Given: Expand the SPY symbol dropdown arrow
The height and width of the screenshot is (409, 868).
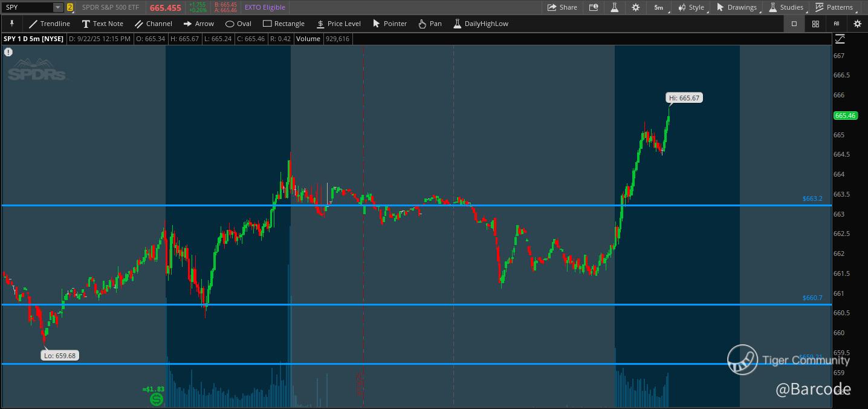Looking at the screenshot, I should click(57, 7).
